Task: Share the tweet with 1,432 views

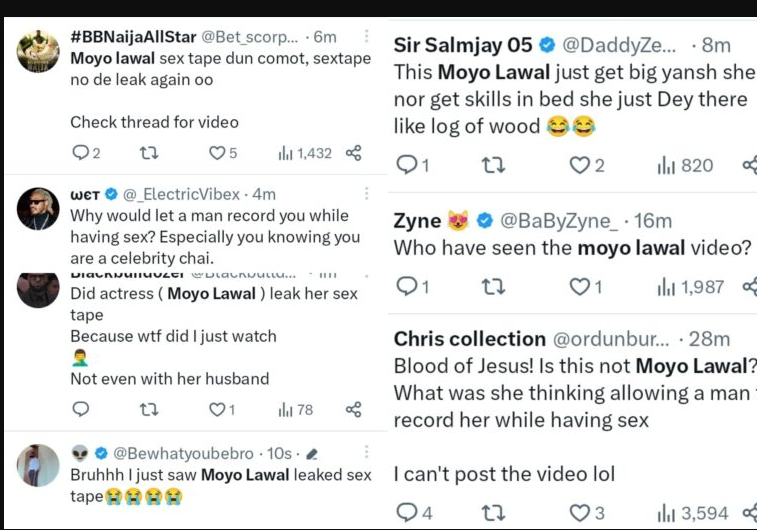Action: [x=352, y=153]
